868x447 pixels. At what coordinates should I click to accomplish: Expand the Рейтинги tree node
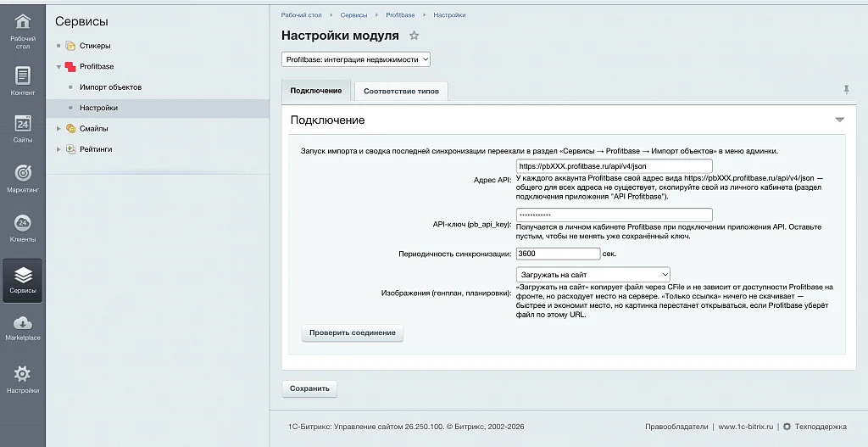click(x=58, y=149)
